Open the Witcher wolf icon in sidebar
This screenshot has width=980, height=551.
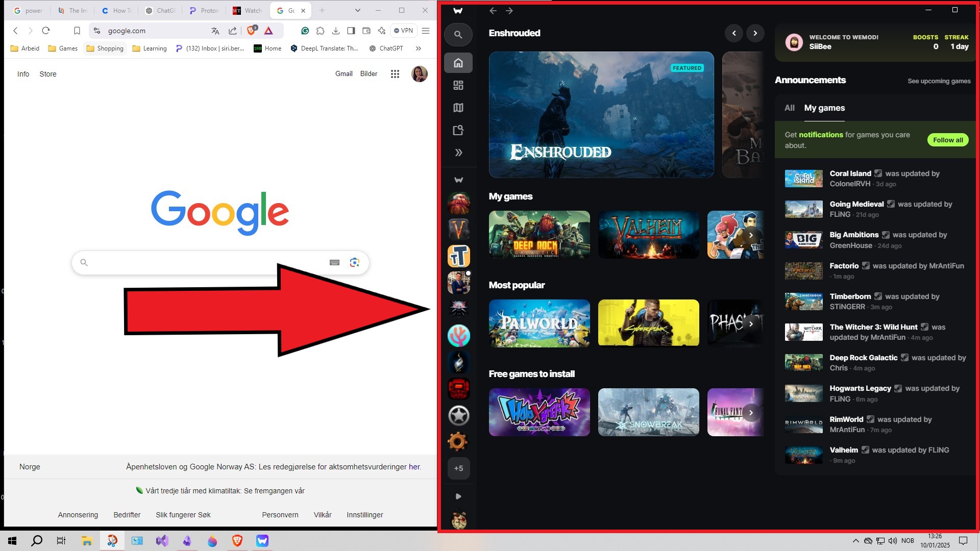tap(458, 309)
